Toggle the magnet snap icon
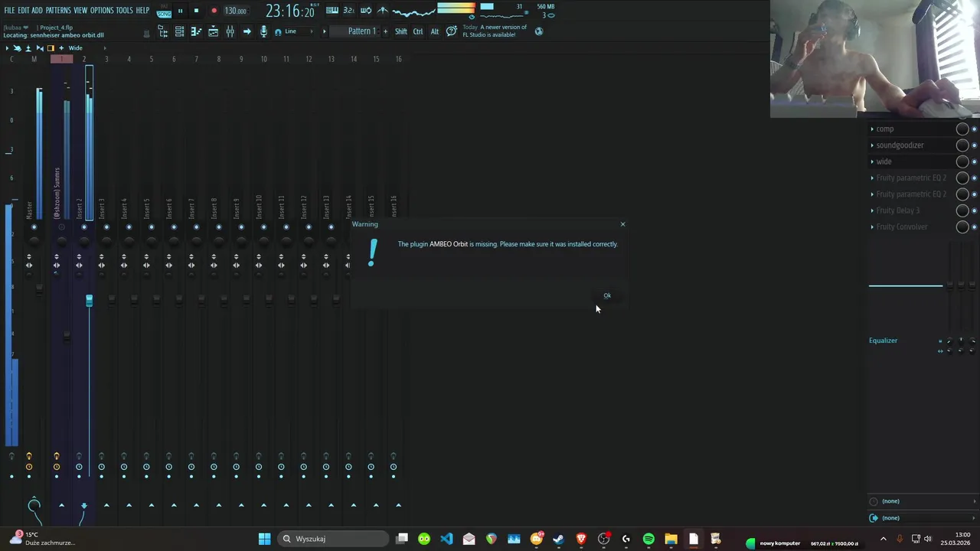 coord(278,32)
